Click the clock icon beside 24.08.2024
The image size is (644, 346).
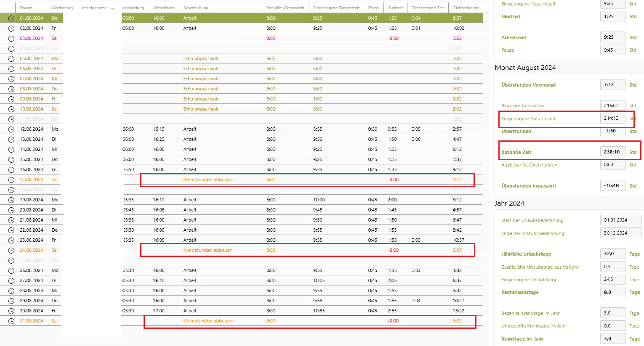pyautogui.click(x=11, y=251)
